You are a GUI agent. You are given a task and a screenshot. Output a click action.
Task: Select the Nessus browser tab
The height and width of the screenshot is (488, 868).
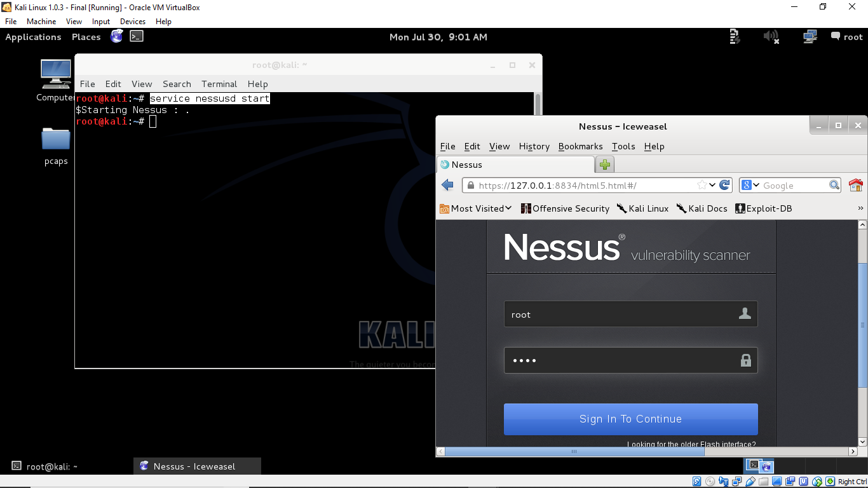[x=515, y=165]
